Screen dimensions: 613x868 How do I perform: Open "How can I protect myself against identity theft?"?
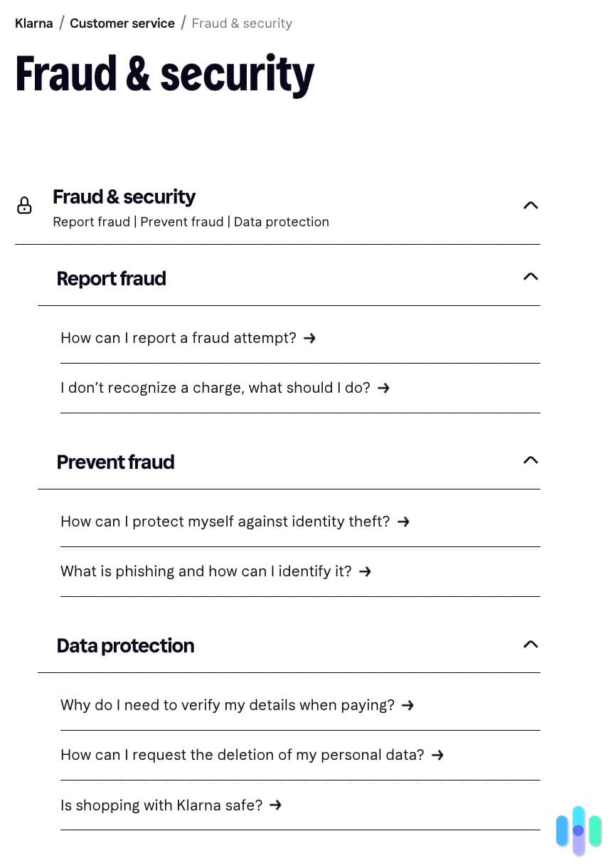pos(224,522)
